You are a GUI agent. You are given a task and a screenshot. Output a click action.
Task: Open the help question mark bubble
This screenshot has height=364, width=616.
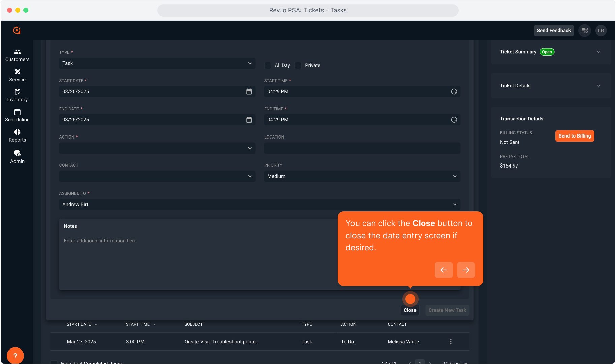(15, 356)
